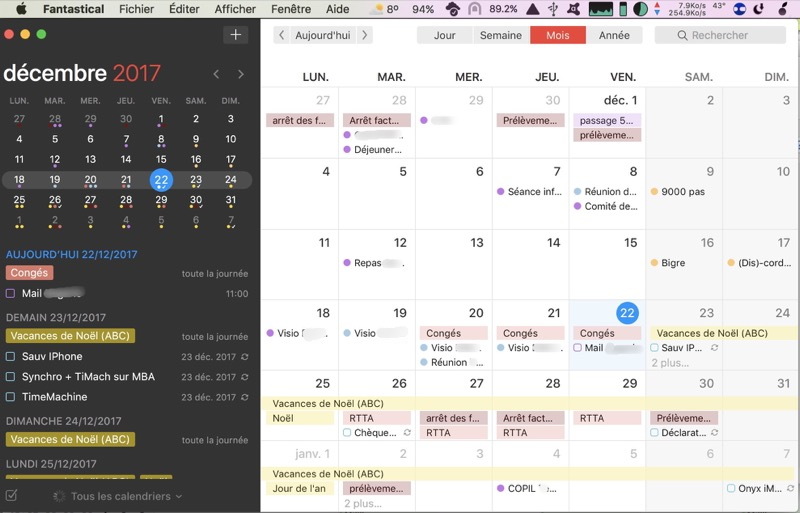Go to next month in mini calendar

(241, 74)
